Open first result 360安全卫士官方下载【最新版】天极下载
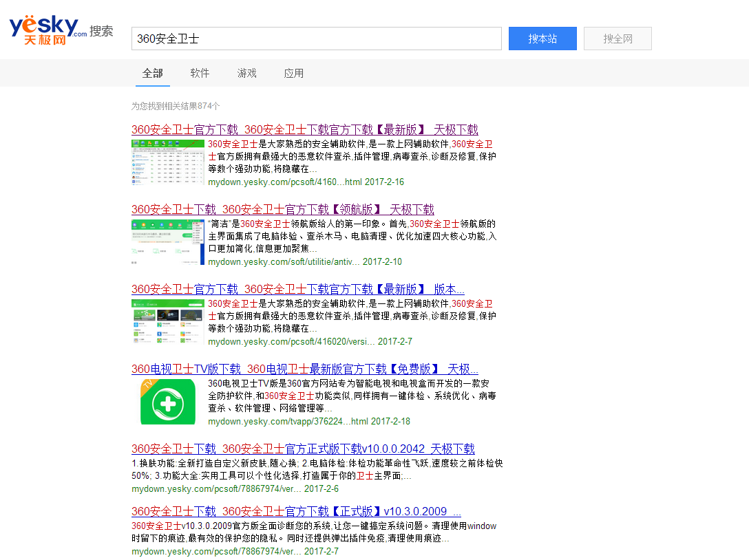Image resolution: width=749 pixels, height=560 pixels. point(305,129)
